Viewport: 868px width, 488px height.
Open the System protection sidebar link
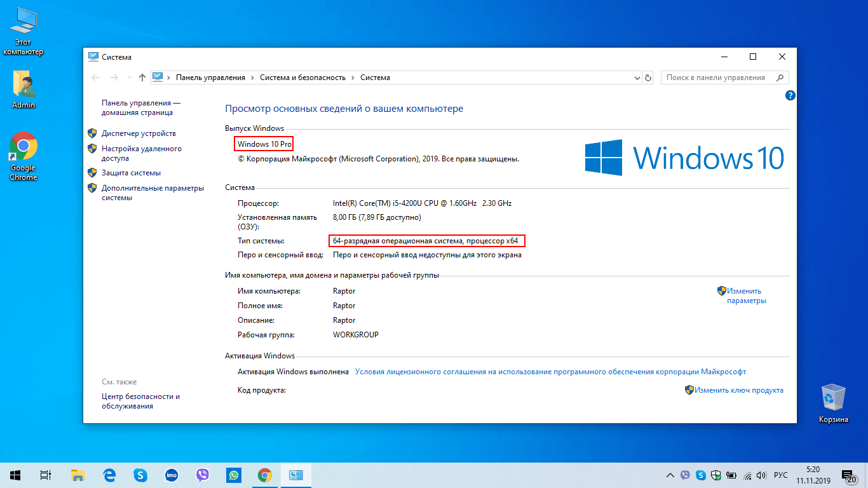[131, 173]
